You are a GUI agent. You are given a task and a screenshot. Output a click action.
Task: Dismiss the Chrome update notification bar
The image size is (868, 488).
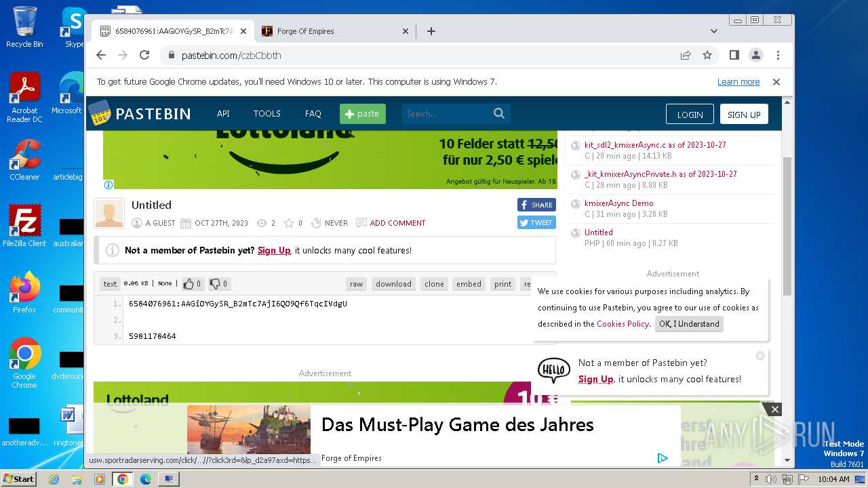(x=776, y=82)
